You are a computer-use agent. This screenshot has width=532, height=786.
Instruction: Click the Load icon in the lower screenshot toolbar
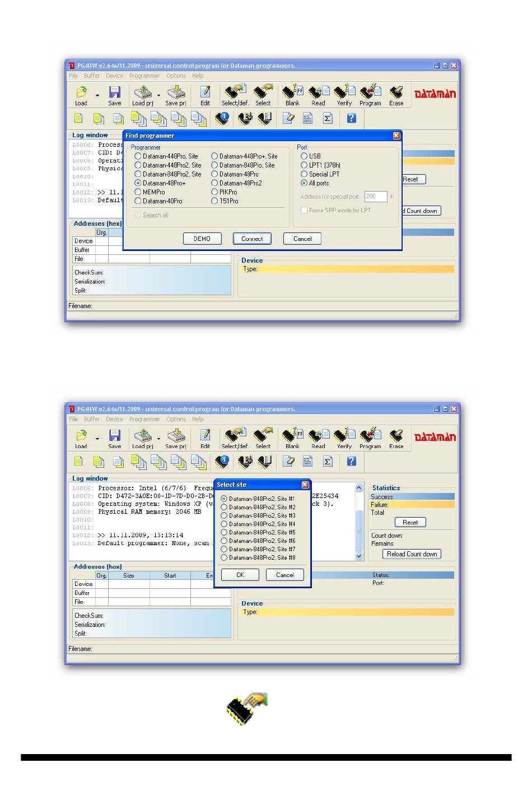pyautogui.click(x=81, y=435)
